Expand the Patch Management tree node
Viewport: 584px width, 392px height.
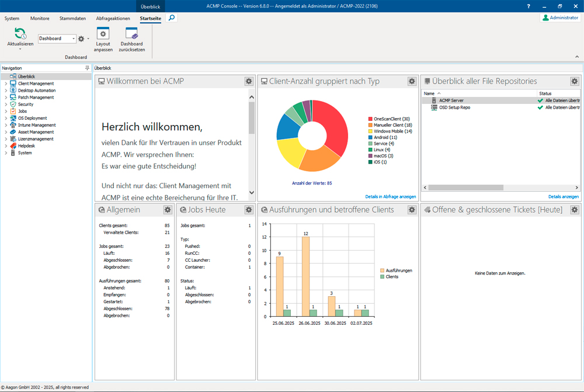click(6, 97)
